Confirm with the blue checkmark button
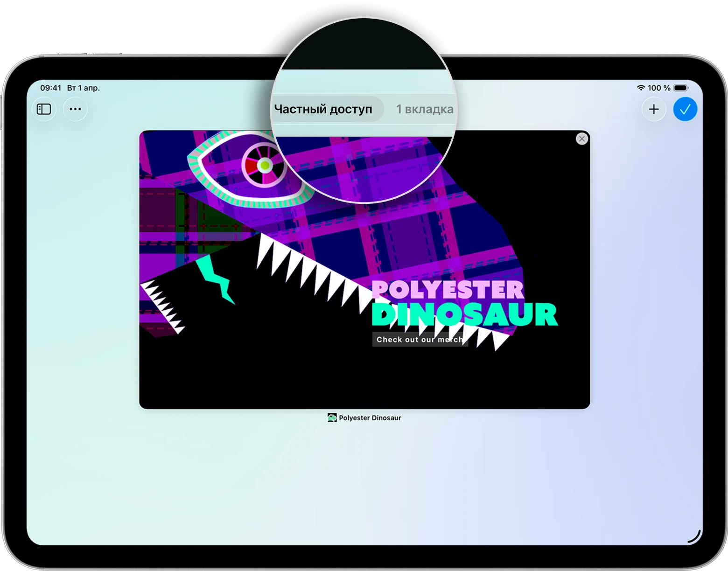The height and width of the screenshot is (571, 728). coord(685,109)
